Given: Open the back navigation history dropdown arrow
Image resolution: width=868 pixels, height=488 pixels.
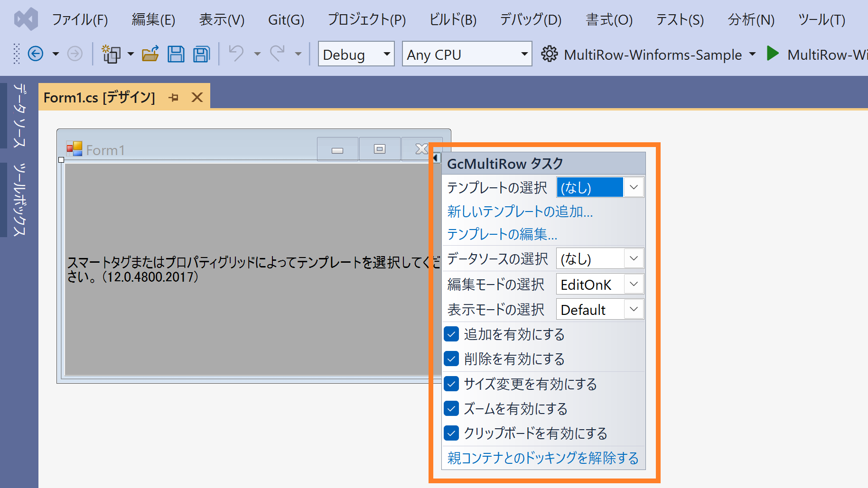Looking at the screenshot, I should [x=56, y=54].
